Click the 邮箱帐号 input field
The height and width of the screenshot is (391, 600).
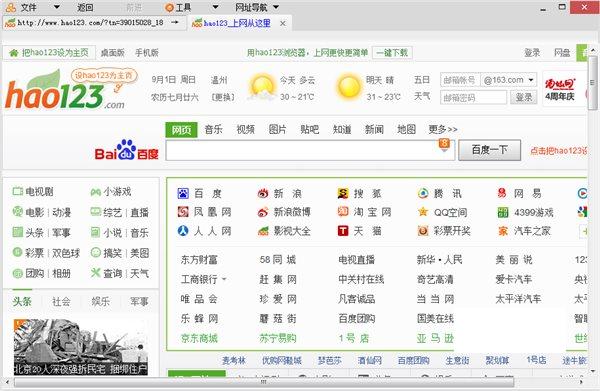[x=460, y=80]
